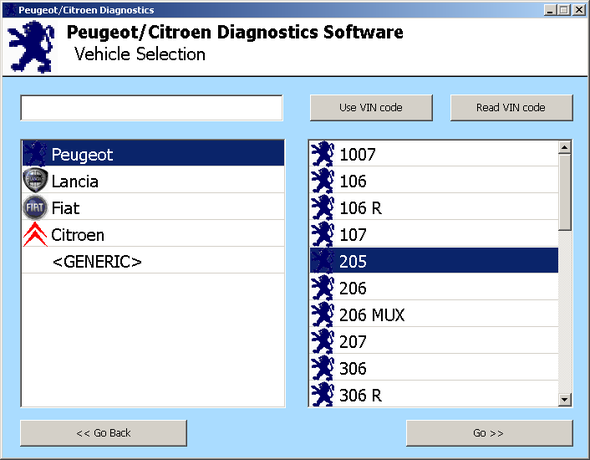Screen dimensions: 590x460
Task: Click model list scrollbar up arrow
Action: 565,147
